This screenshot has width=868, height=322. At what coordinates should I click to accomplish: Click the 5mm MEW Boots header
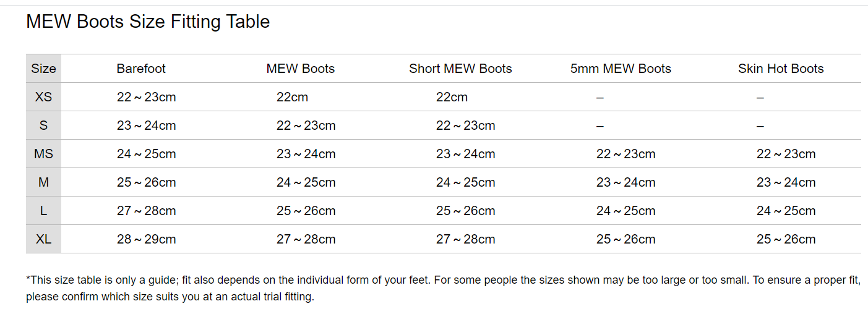[621, 69]
